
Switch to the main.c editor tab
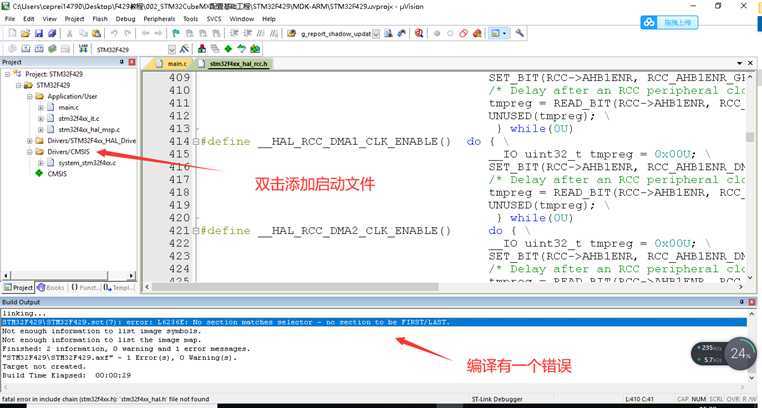pyautogui.click(x=173, y=64)
